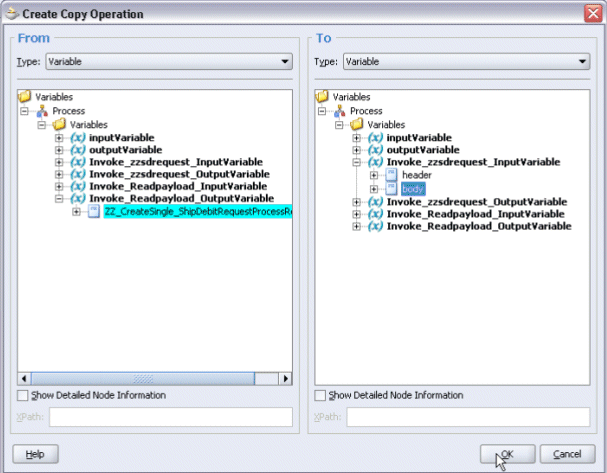Click variable icon of Invoke_Readpayload_InputVariable in To tree
The image size is (607, 473).
coord(375,214)
